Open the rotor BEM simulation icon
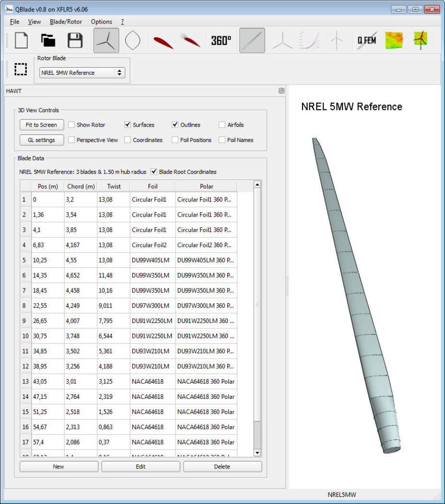 [x=282, y=40]
